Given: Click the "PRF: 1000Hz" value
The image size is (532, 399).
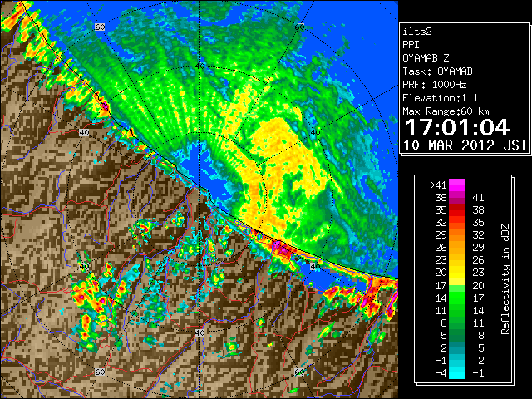Looking at the screenshot, I should tap(435, 85).
